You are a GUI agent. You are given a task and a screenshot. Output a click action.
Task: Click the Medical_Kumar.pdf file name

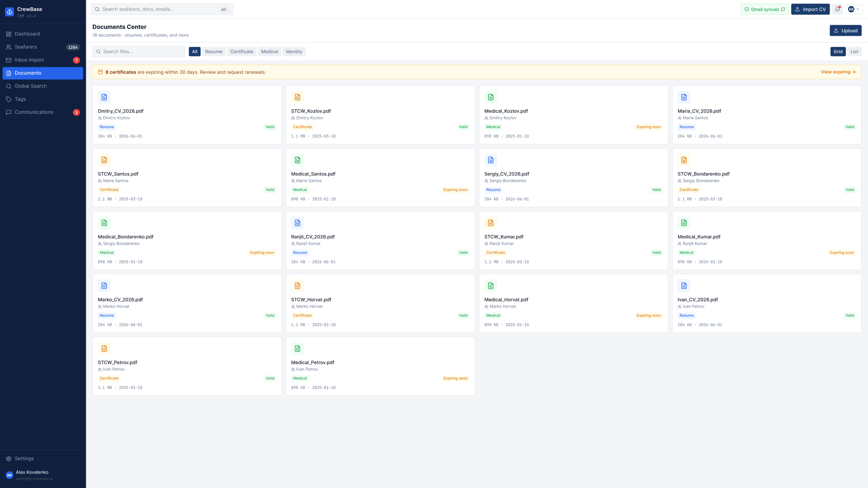point(699,237)
